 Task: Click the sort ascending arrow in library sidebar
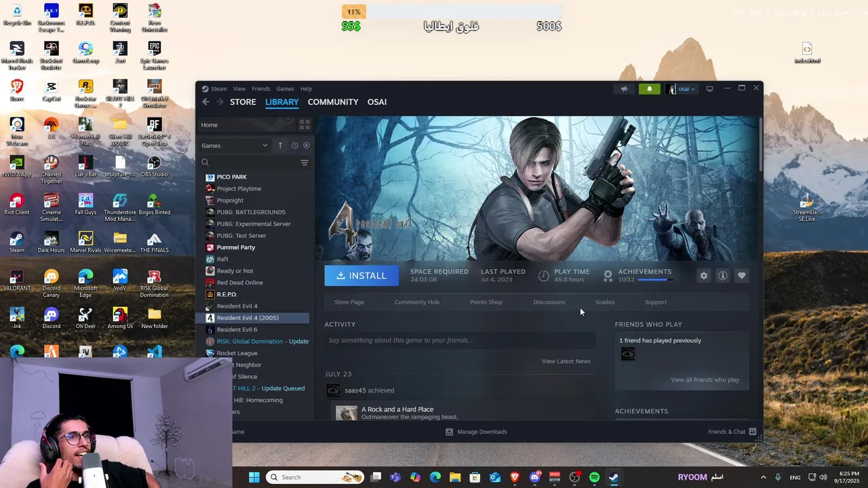point(280,146)
